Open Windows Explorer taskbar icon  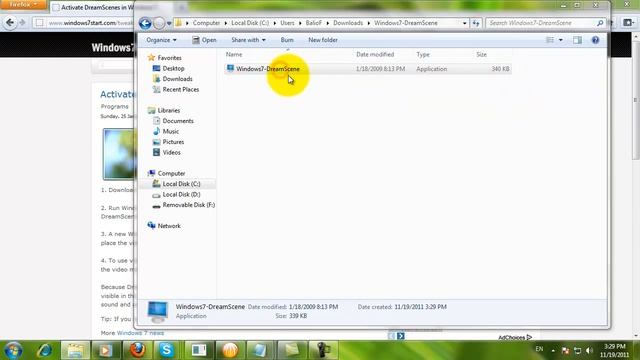click(76, 350)
